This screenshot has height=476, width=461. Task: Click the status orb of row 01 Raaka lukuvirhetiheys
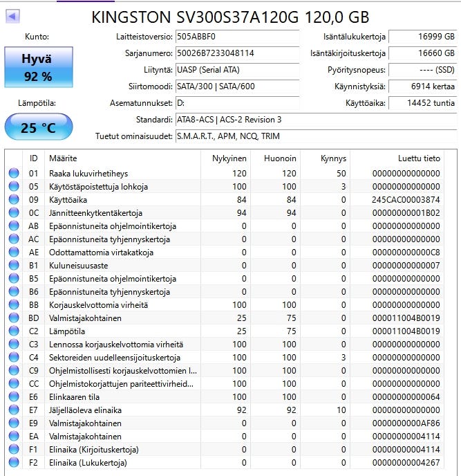pos(14,173)
